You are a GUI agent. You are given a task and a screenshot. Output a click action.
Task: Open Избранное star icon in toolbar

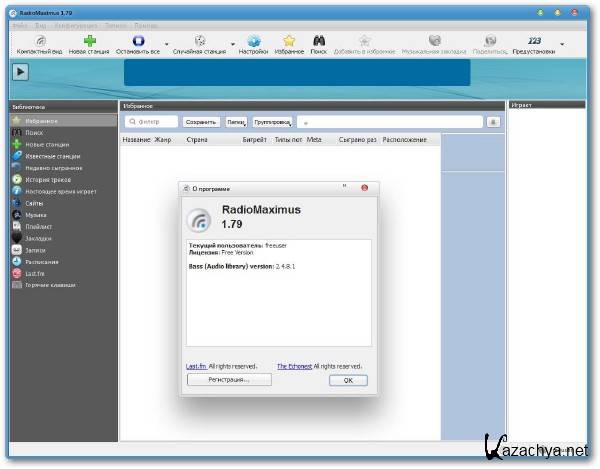tap(289, 42)
